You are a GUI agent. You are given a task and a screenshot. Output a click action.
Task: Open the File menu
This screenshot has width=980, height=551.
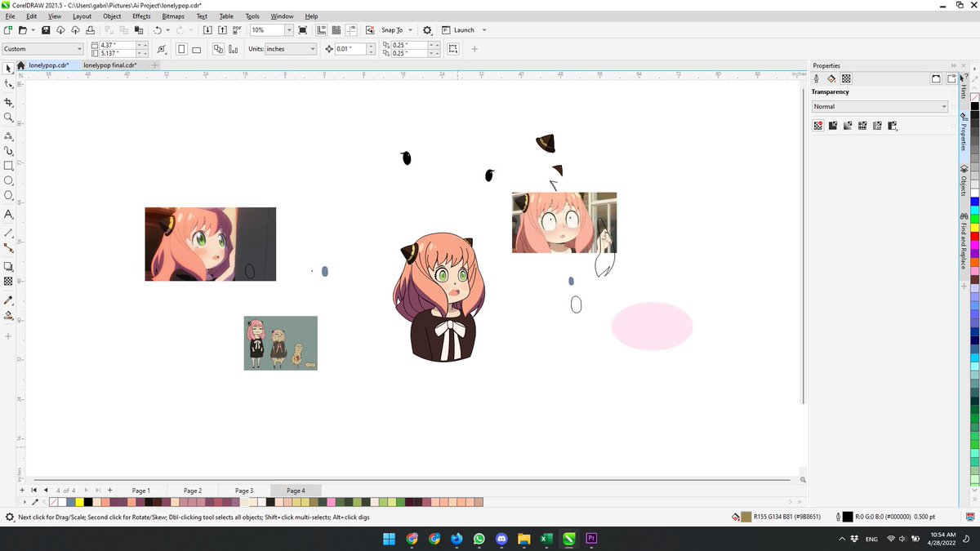[x=11, y=16]
